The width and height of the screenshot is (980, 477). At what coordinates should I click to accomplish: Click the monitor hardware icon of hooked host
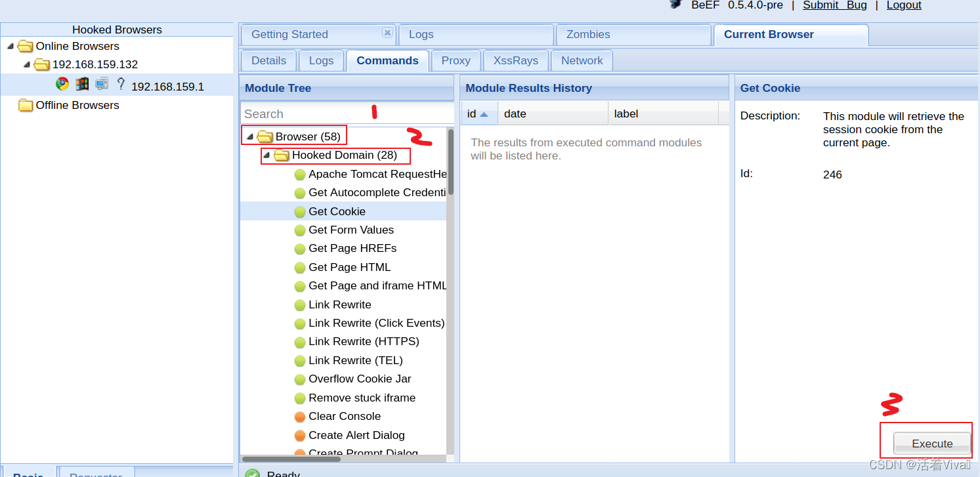(101, 83)
